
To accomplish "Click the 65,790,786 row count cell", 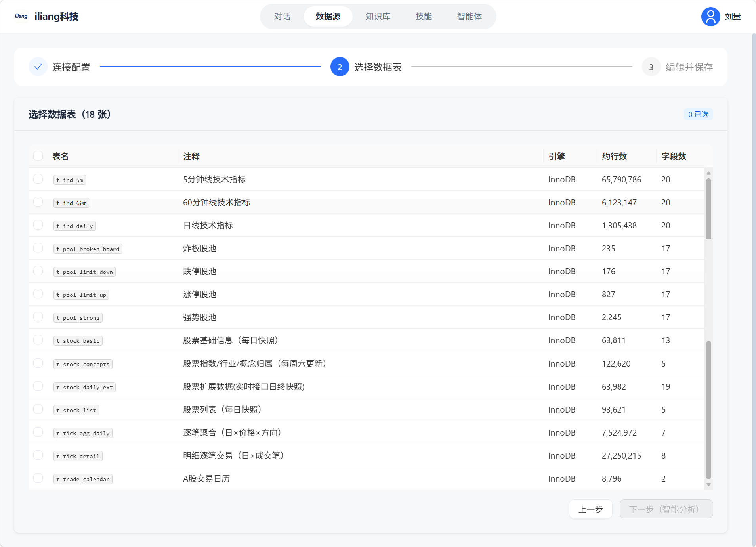I will pos(621,179).
